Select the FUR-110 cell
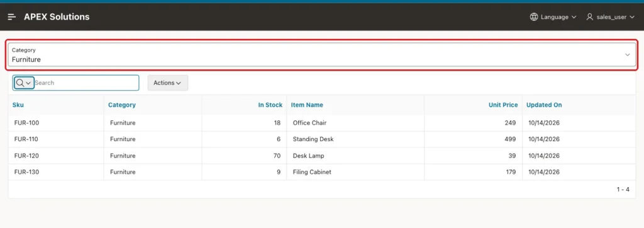The width and height of the screenshot is (644, 228). pyautogui.click(x=26, y=139)
